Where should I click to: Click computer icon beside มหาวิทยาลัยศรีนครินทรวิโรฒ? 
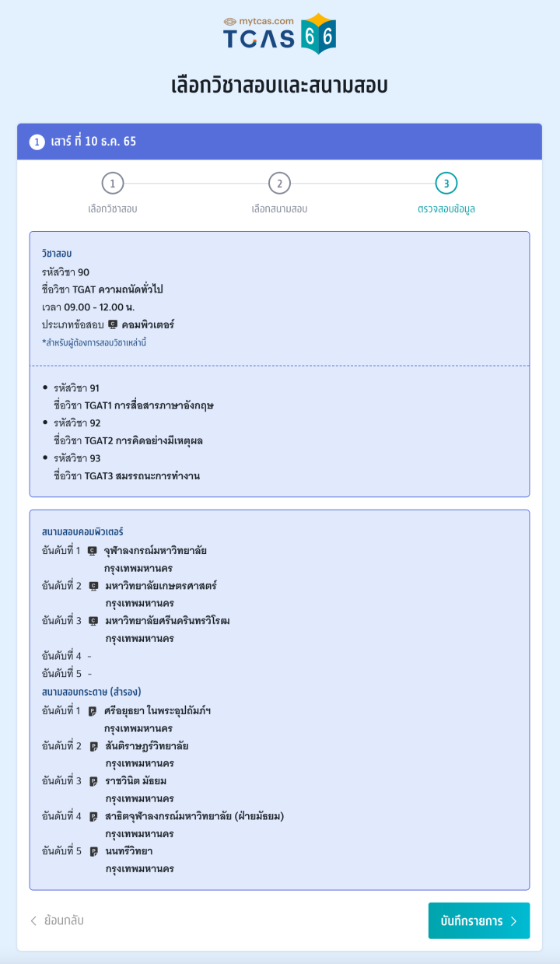[93, 621]
